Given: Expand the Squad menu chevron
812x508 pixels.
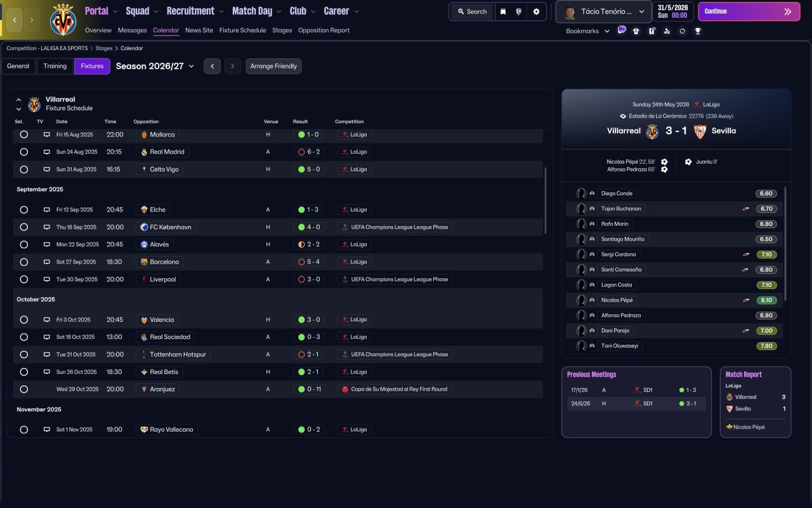Looking at the screenshot, I should pos(155,11).
